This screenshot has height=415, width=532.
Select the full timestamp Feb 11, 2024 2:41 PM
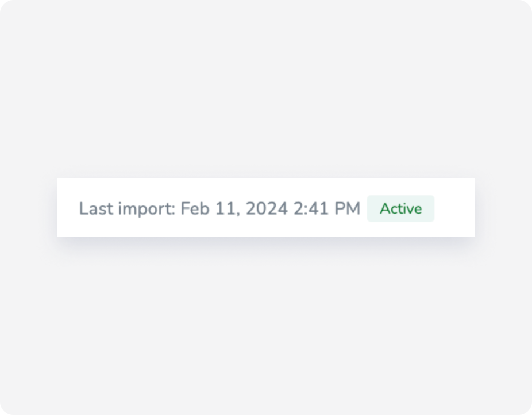coord(270,209)
